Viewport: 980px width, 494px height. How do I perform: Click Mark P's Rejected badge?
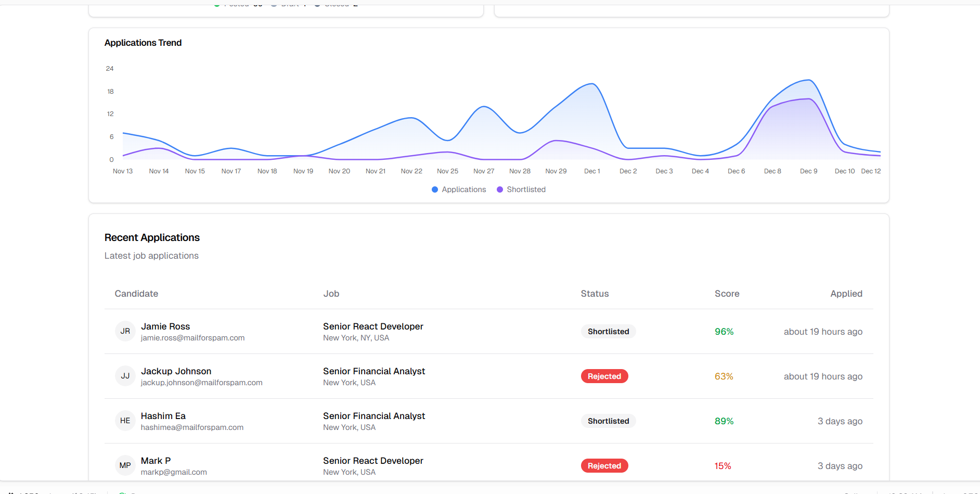(604, 465)
